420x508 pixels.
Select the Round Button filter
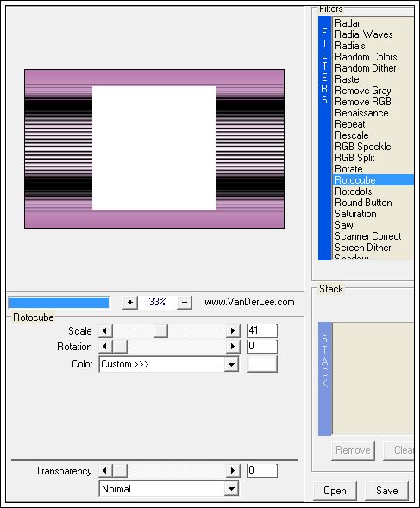363,203
